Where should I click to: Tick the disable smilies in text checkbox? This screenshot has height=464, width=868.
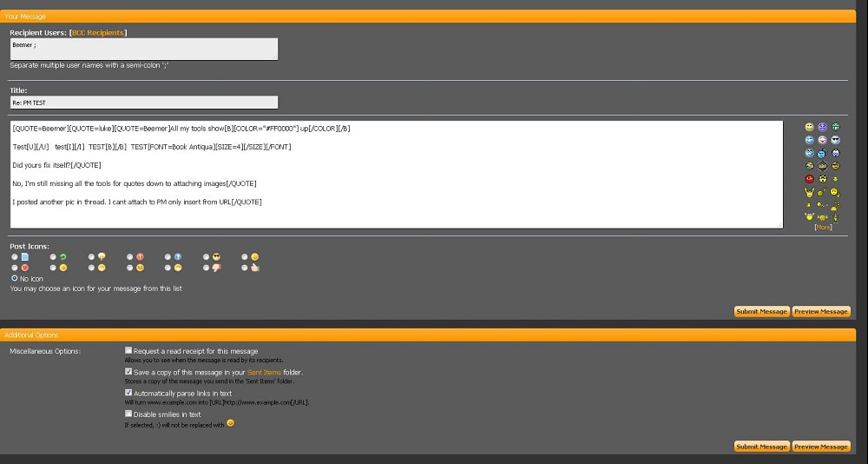click(x=128, y=414)
